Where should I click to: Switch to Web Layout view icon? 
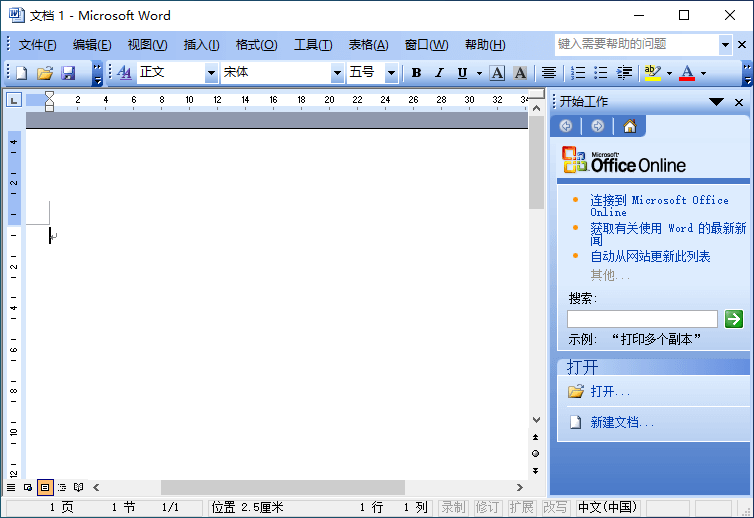[28, 487]
